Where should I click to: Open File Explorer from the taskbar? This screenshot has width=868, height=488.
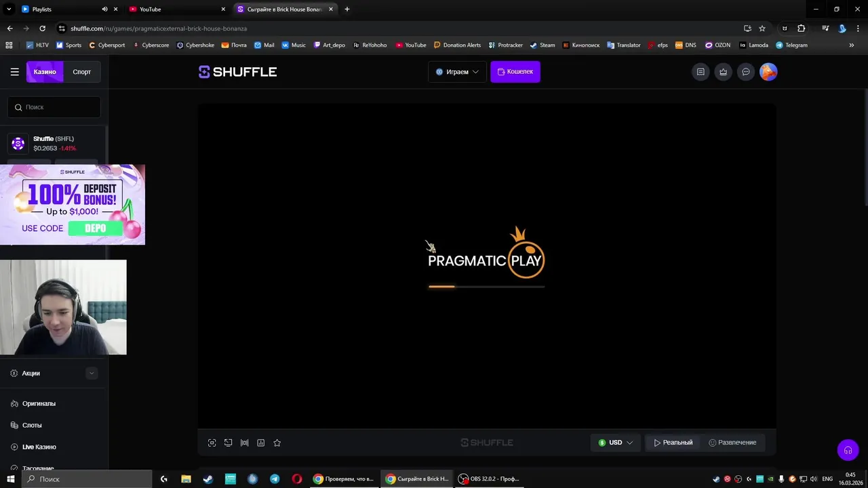(186, 479)
